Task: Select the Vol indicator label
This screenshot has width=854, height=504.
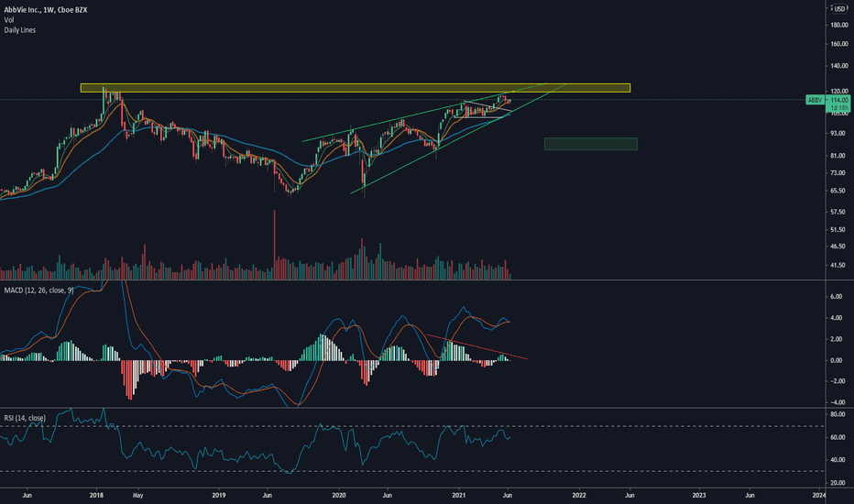Action: pyautogui.click(x=9, y=19)
